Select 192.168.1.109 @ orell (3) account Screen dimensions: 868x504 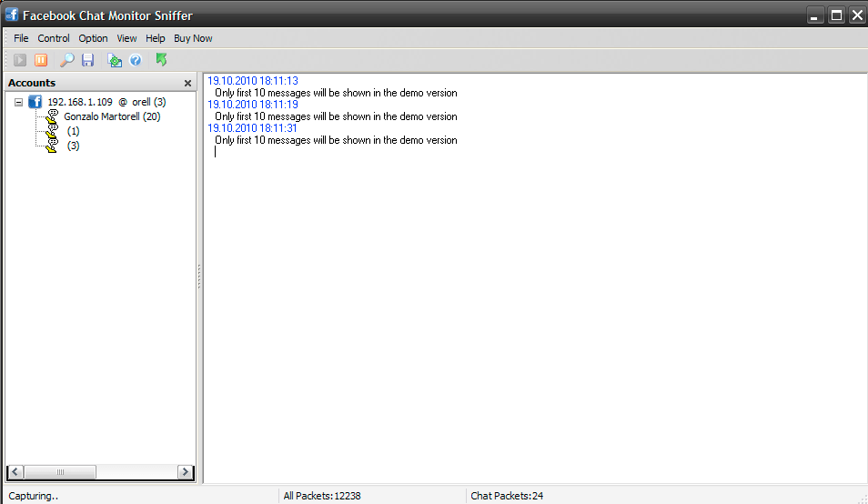coord(106,102)
